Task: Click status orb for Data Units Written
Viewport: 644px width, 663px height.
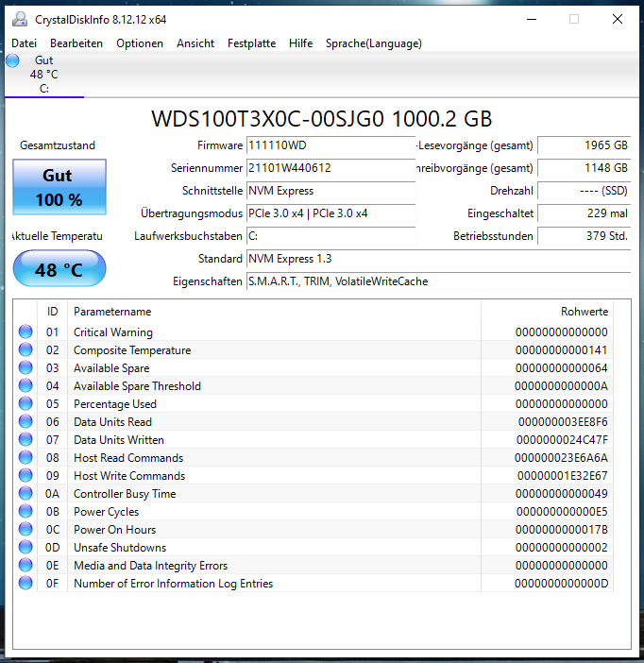Action: tap(25, 439)
